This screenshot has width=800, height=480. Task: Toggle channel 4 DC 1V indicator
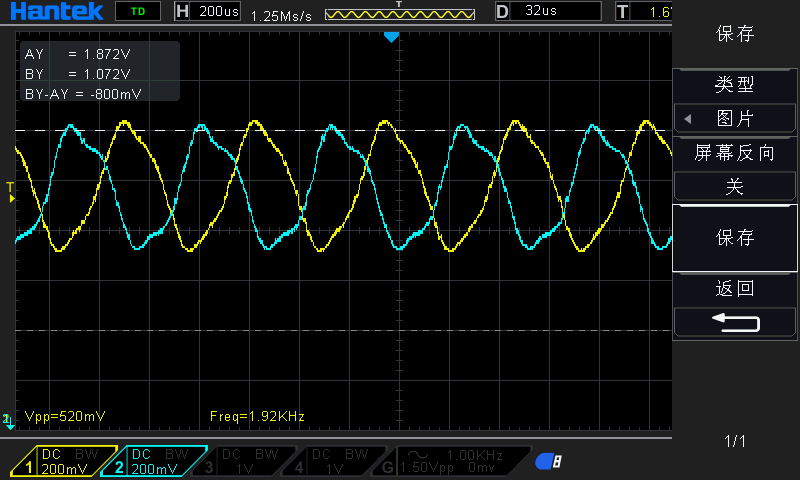[x=330, y=461]
